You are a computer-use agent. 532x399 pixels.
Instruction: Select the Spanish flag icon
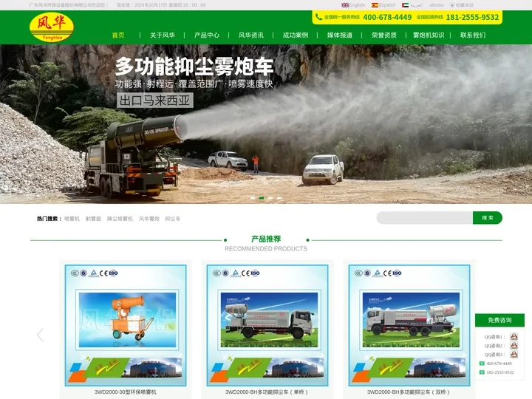click(375, 5)
